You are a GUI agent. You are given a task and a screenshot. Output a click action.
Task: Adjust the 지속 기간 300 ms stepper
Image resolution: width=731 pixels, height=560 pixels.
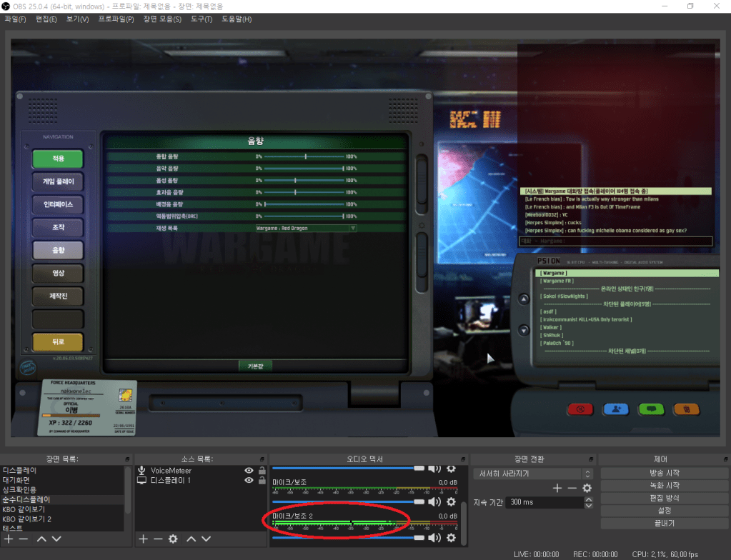click(589, 502)
